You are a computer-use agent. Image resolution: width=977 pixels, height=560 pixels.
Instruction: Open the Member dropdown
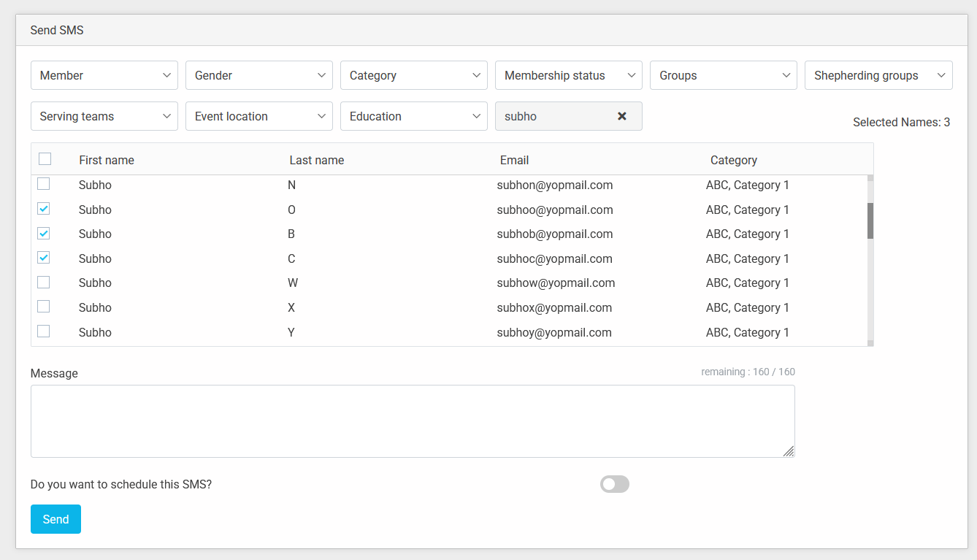point(104,75)
